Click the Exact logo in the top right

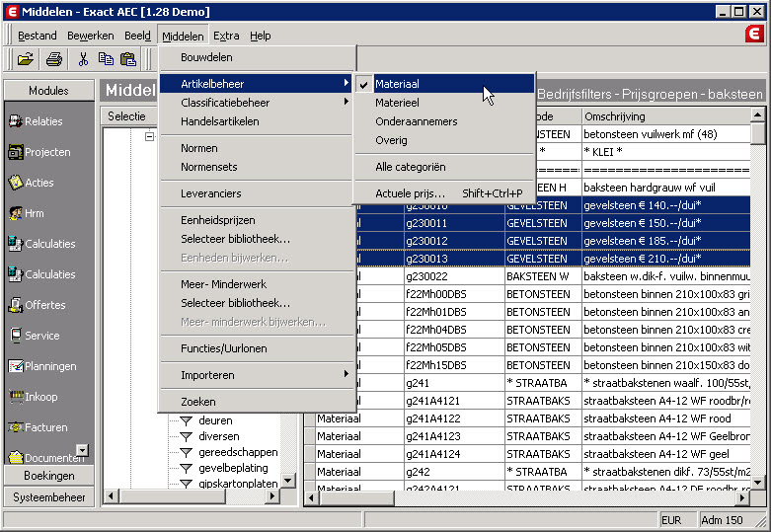[x=754, y=35]
